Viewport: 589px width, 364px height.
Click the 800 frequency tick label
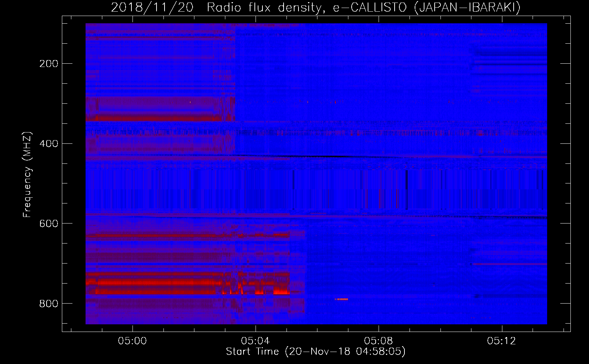(x=49, y=304)
